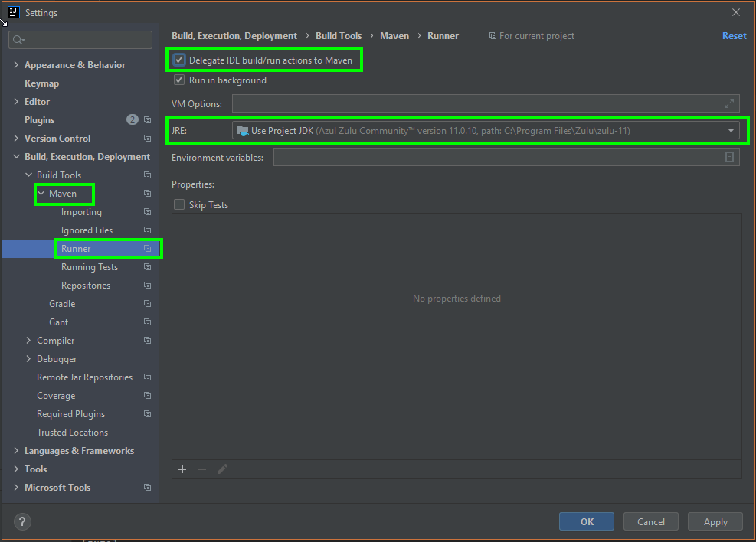Expand the Compiler node
The image size is (756, 542).
[29, 340]
